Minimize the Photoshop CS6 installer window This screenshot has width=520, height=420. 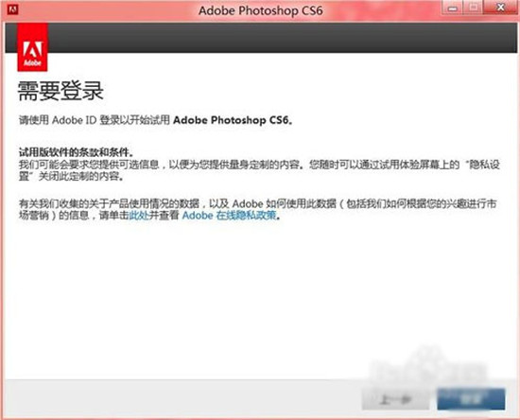pyautogui.click(x=452, y=8)
